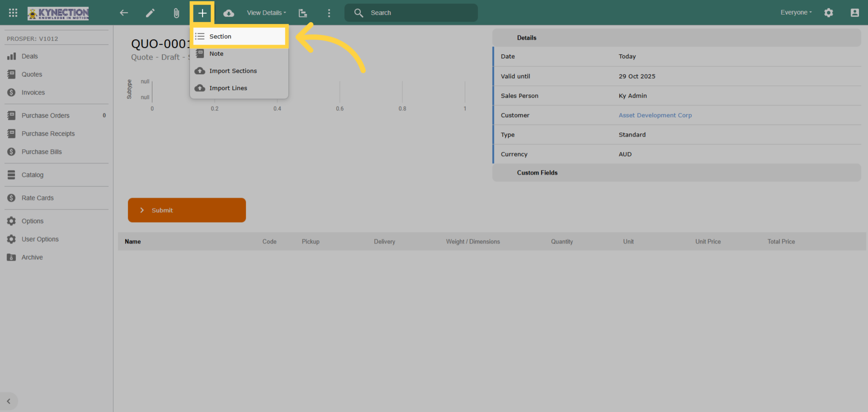Click the orange Submit button
This screenshot has height=412, width=868.
pyautogui.click(x=187, y=210)
